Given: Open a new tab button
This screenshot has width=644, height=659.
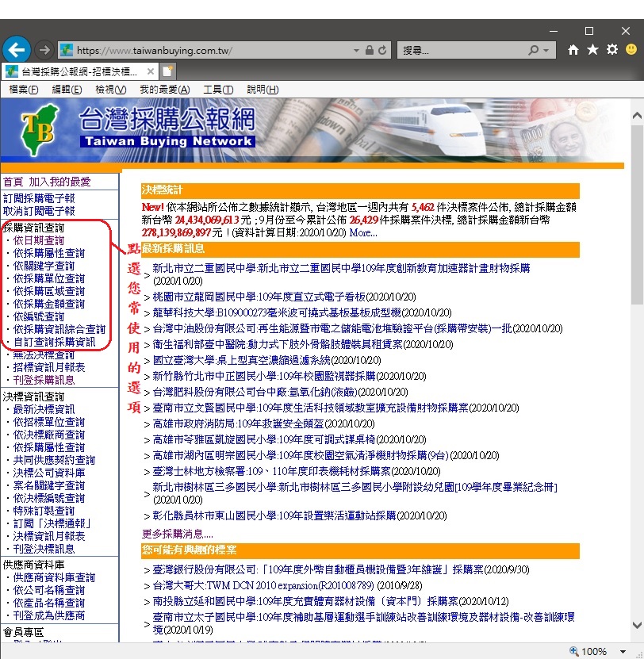Looking at the screenshot, I should coord(167,71).
